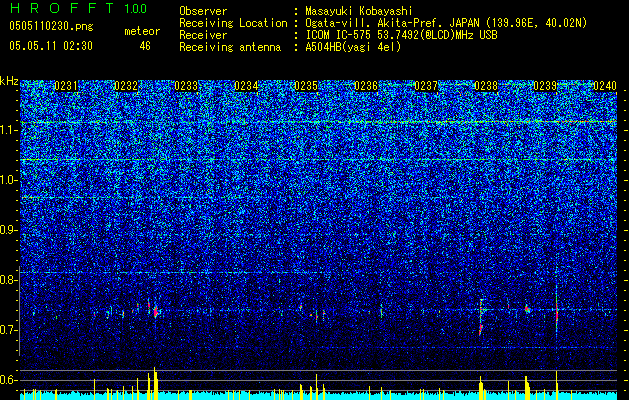Viewport: 629px width, 400px height.
Task: Click the meteor label
Action: coord(142,31)
